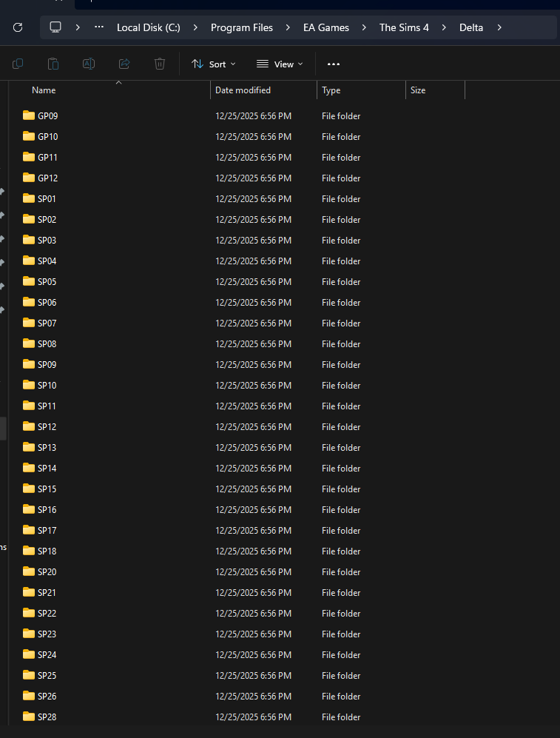Select the SP28 folder

(x=47, y=717)
